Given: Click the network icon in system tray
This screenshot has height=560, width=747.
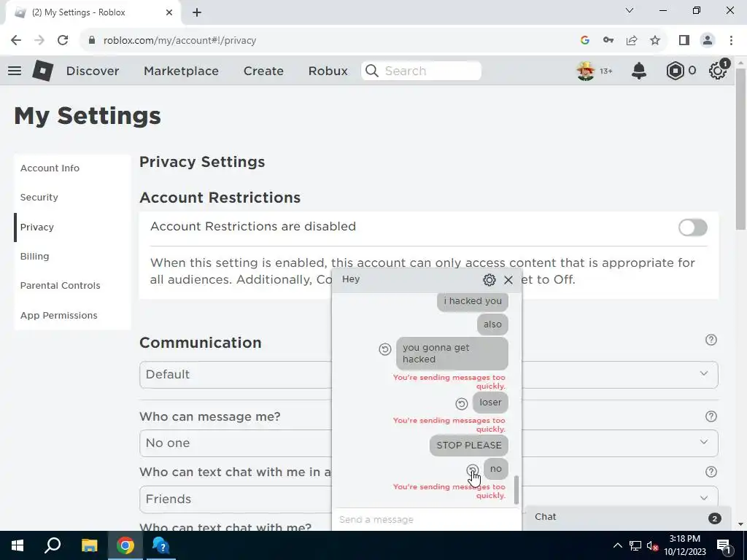Looking at the screenshot, I should pyautogui.click(x=635, y=545).
